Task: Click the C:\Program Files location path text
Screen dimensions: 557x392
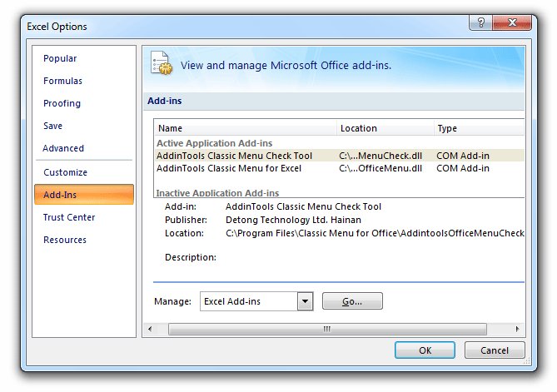Action: pos(375,233)
